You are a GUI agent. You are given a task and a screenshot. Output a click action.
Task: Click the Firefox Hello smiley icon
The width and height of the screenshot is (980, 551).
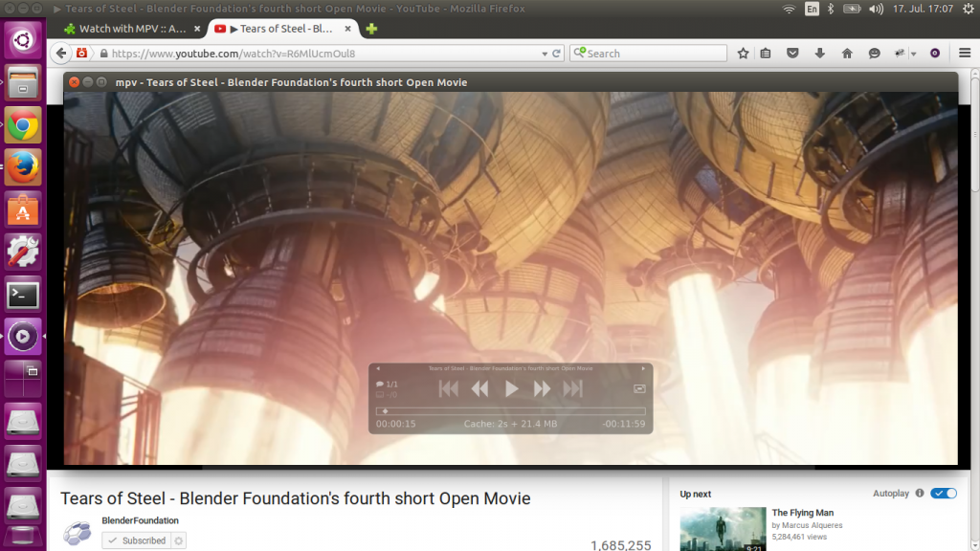click(873, 54)
